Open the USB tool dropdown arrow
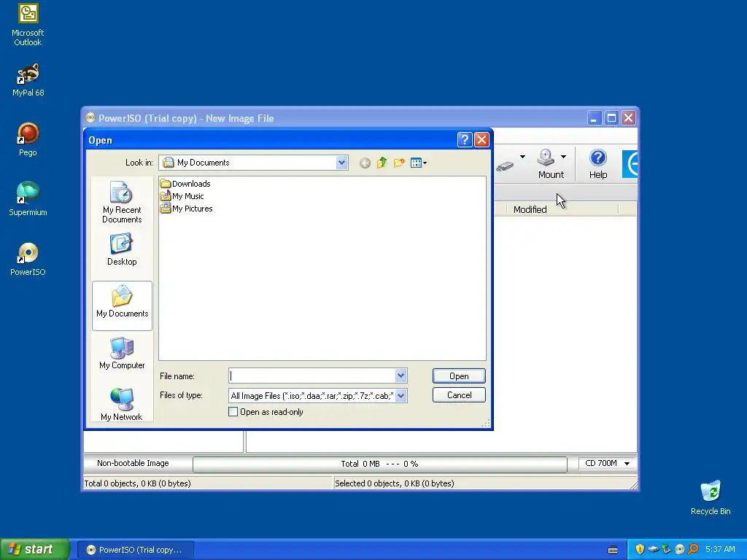This screenshot has height=560, width=747. (522, 157)
